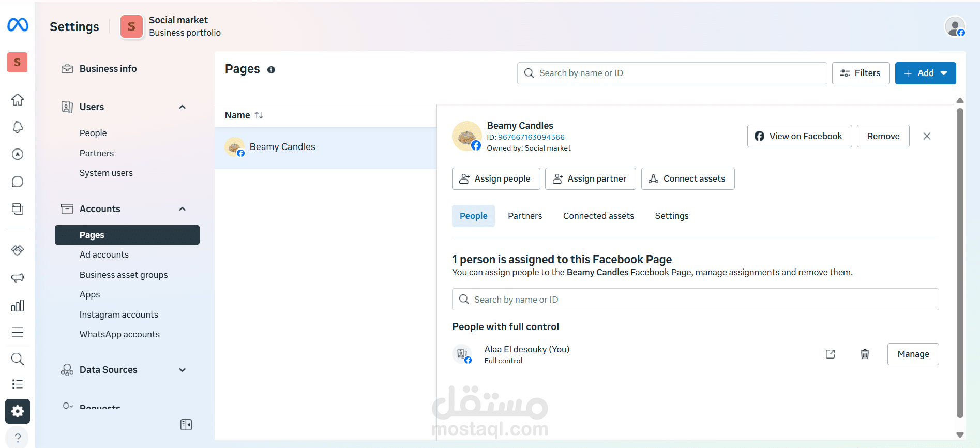Focus the people Search by name or ID field

point(696,300)
